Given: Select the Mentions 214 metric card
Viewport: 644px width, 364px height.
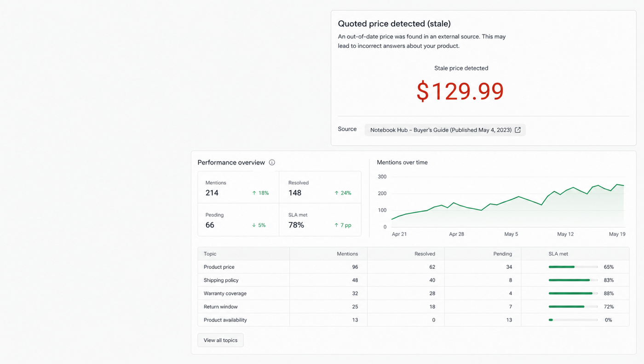Looking at the screenshot, I should tap(238, 188).
